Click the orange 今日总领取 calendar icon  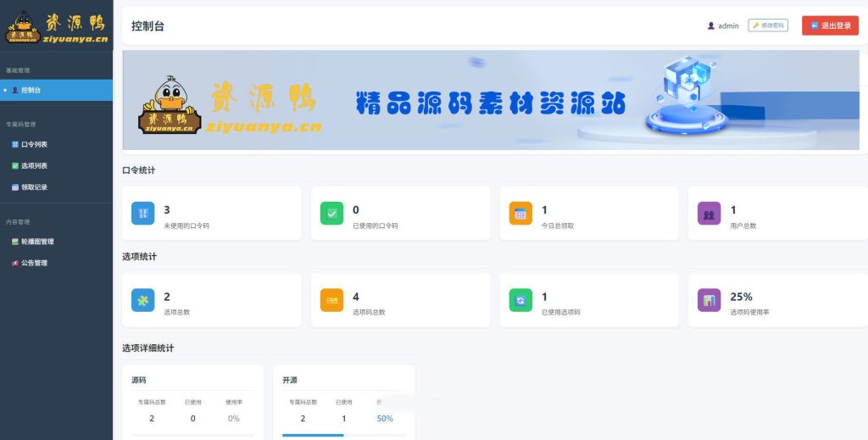coord(520,213)
